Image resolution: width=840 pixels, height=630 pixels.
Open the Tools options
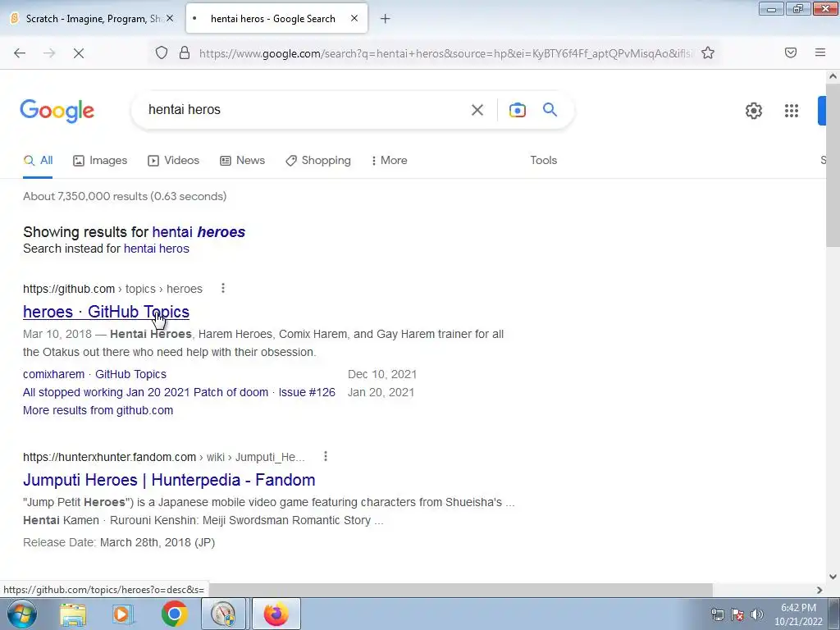pyautogui.click(x=543, y=160)
